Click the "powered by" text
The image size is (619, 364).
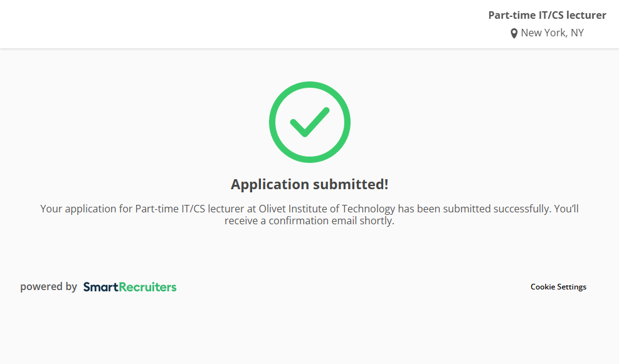click(x=48, y=287)
